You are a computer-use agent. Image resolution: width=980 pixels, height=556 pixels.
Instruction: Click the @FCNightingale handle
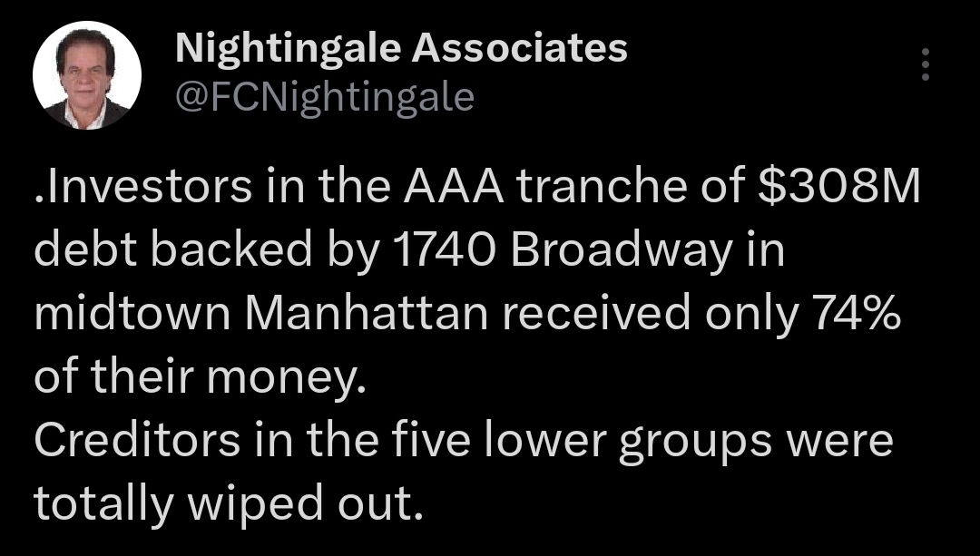tap(324, 96)
